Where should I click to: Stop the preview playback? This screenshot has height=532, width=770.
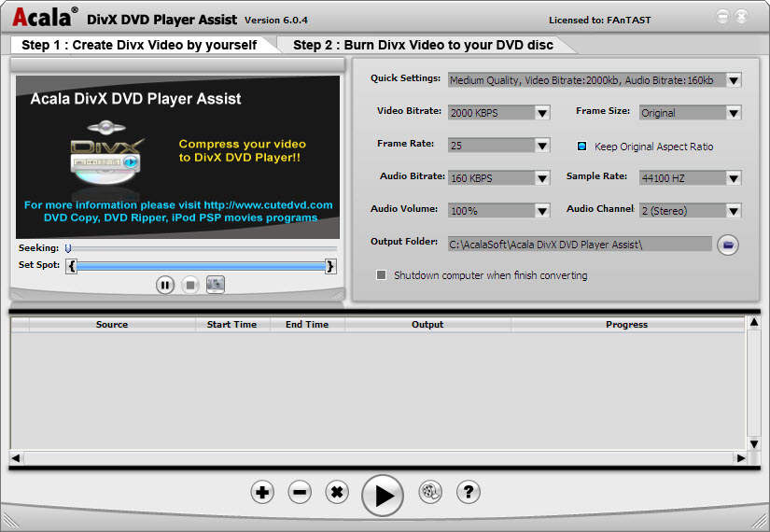click(x=190, y=285)
